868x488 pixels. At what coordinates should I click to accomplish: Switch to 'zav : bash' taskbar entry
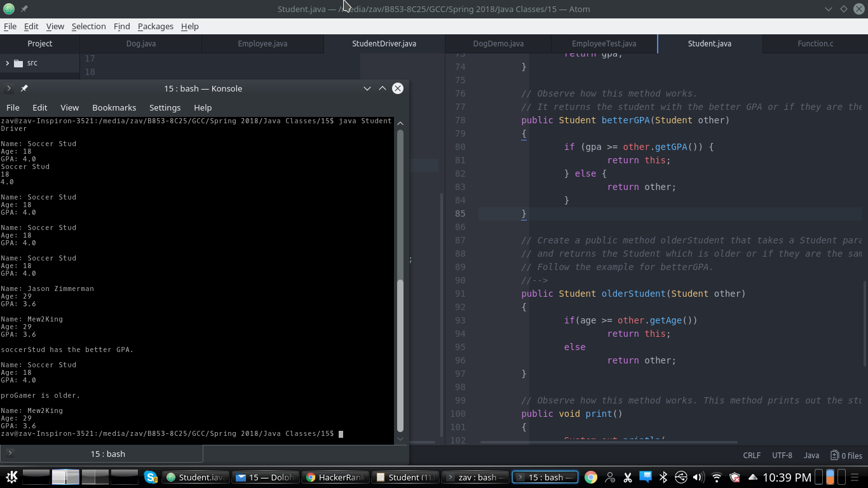pos(475,477)
